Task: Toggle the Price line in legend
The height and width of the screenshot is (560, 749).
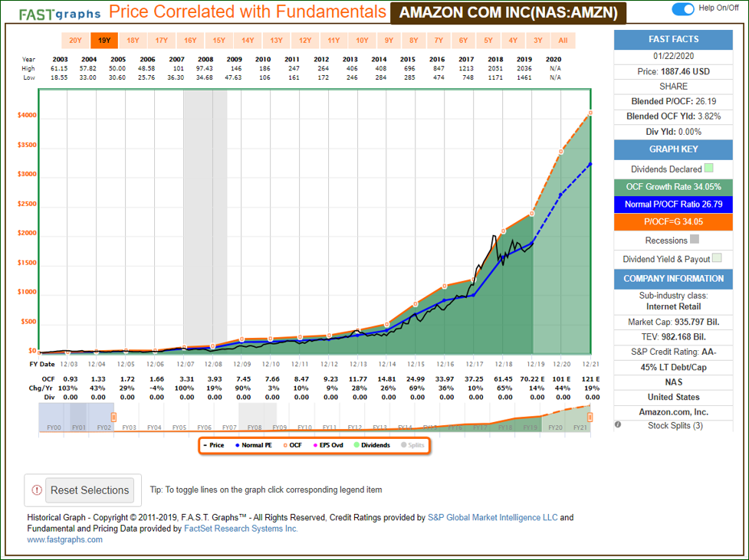Action: coord(214,445)
